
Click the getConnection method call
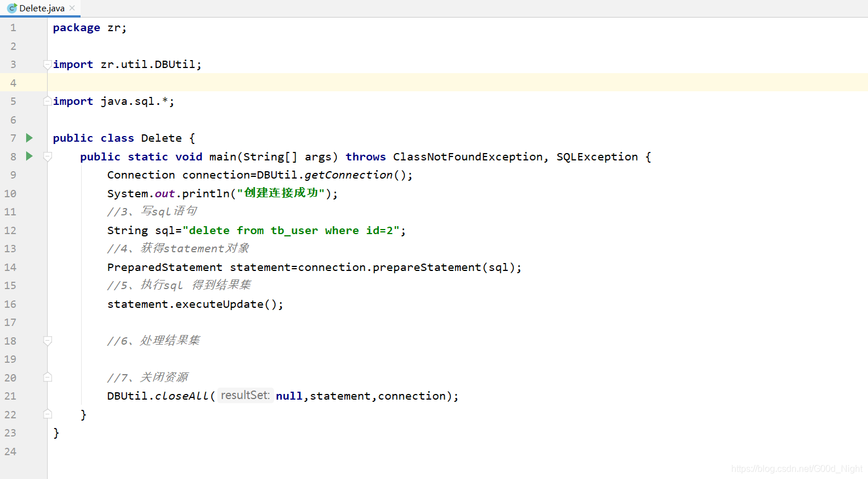point(348,175)
